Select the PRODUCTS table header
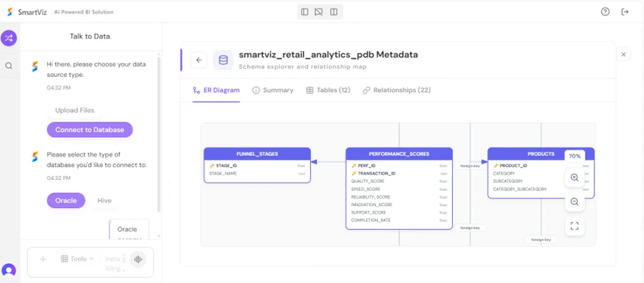The width and height of the screenshot is (644, 283). 541,154
